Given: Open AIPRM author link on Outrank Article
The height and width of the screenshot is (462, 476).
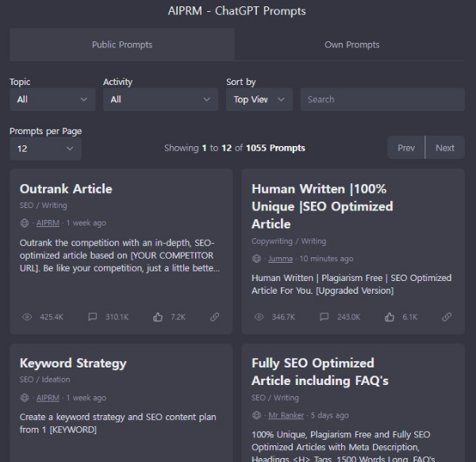Looking at the screenshot, I should (x=48, y=223).
